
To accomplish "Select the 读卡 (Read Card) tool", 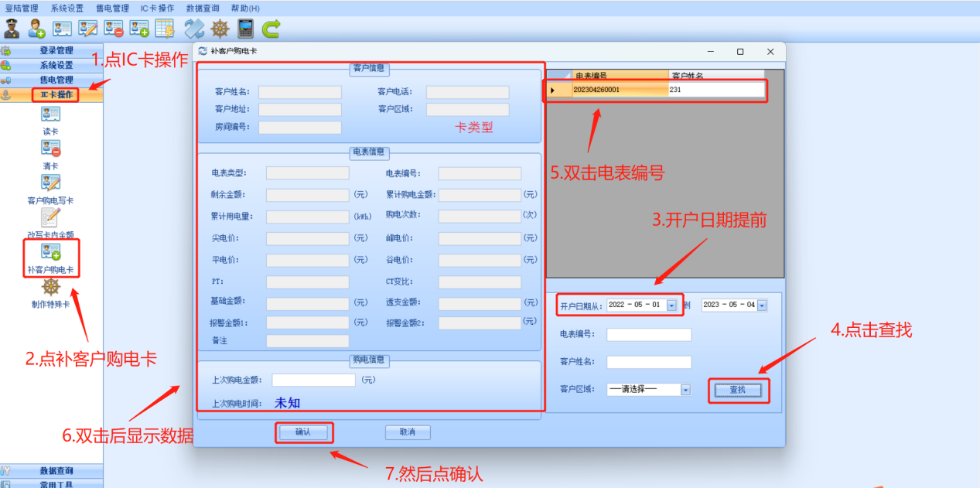I will tap(50, 118).
